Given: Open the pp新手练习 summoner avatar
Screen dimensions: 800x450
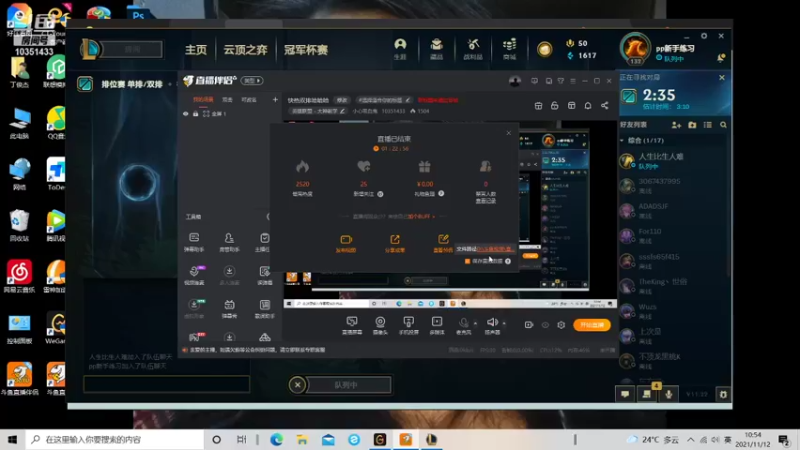Looking at the screenshot, I should [635, 48].
